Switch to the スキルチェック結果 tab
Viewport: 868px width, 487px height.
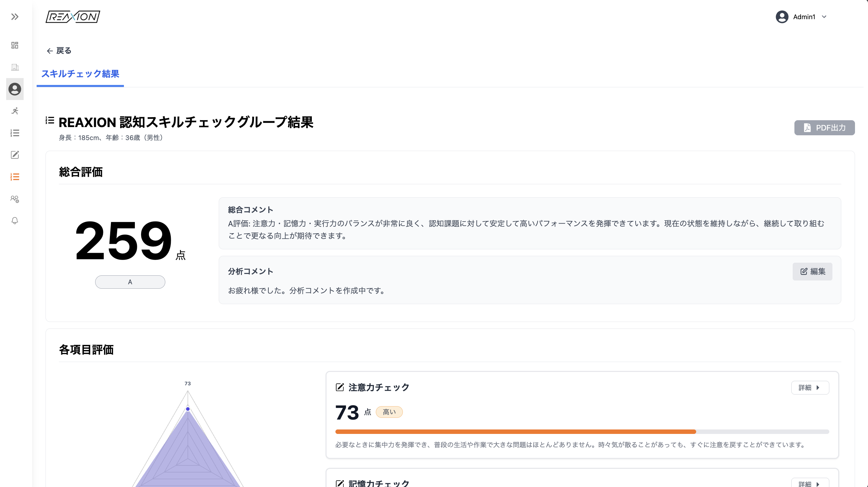click(x=80, y=74)
